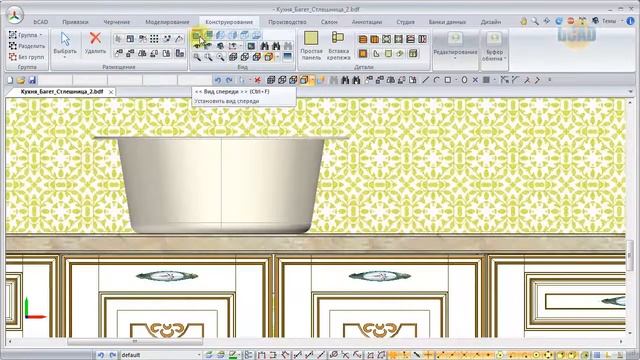Click the front view icon in Вид group

[x=197, y=36]
